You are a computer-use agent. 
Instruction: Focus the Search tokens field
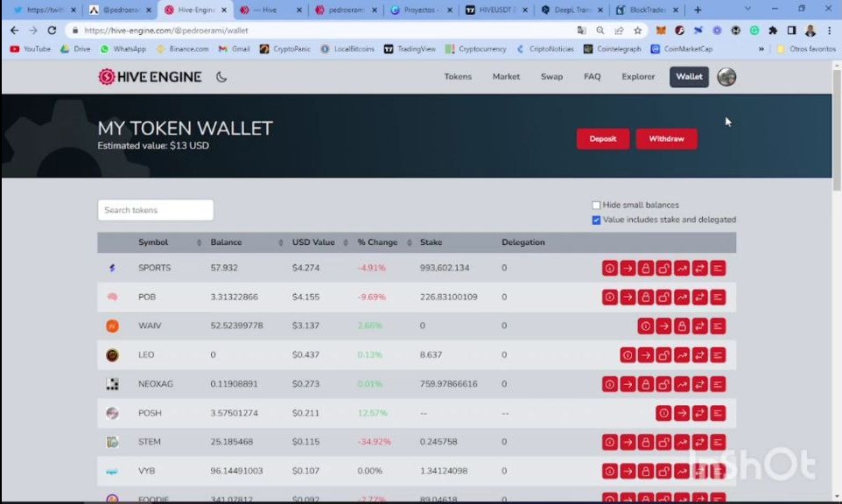[155, 210]
